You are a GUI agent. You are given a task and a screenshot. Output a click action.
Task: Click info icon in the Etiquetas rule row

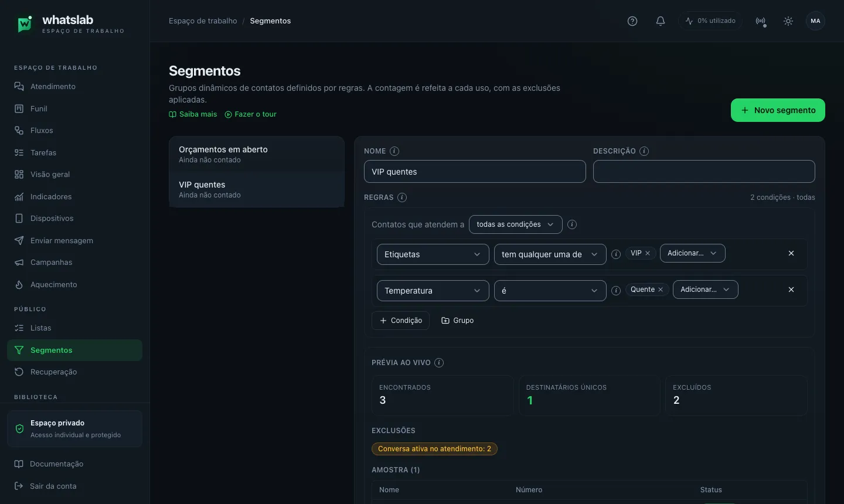(x=616, y=254)
